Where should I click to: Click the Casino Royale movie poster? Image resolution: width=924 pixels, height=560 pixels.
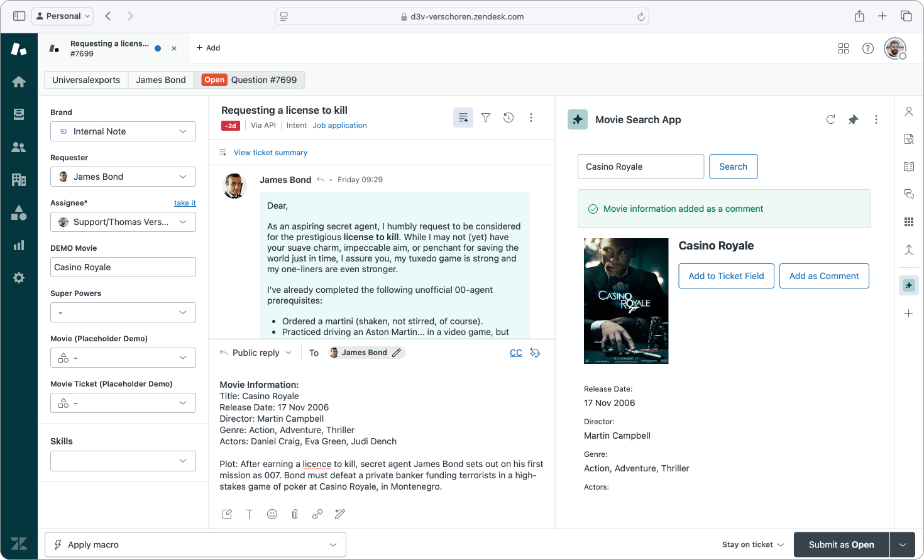pos(626,301)
